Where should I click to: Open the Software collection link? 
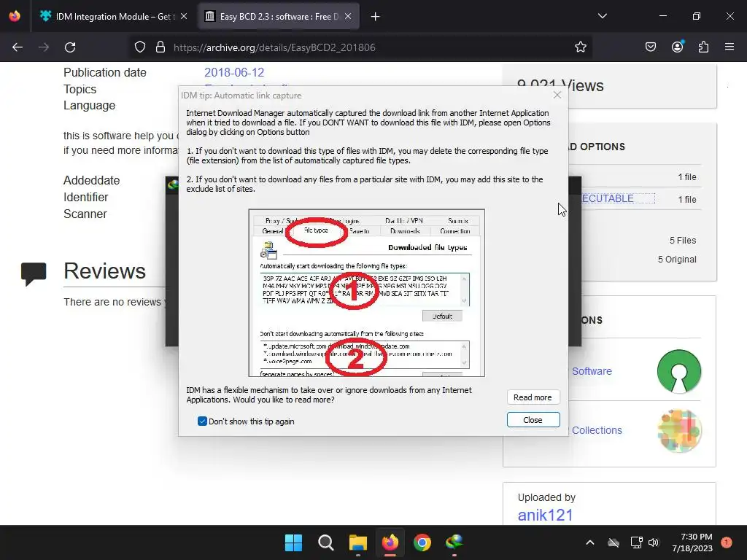(x=592, y=371)
